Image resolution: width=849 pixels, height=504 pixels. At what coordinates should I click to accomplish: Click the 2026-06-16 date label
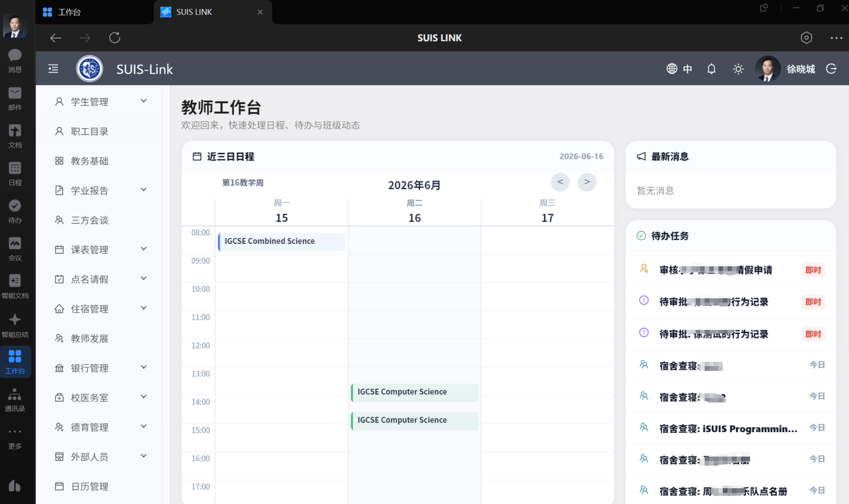click(581, 156)
